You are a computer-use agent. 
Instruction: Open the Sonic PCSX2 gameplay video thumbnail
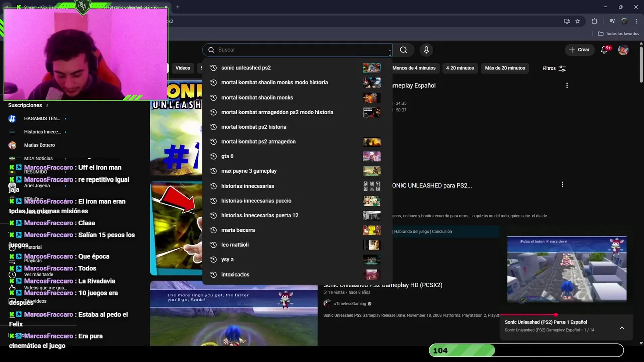(234, 313)
